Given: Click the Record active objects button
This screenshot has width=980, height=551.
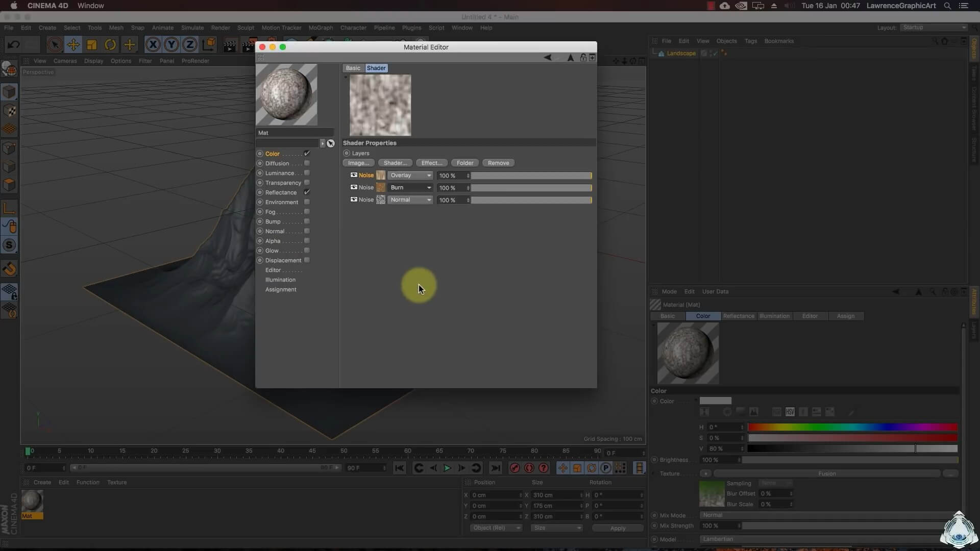Looking at the screenshot, I should point(514,468).
